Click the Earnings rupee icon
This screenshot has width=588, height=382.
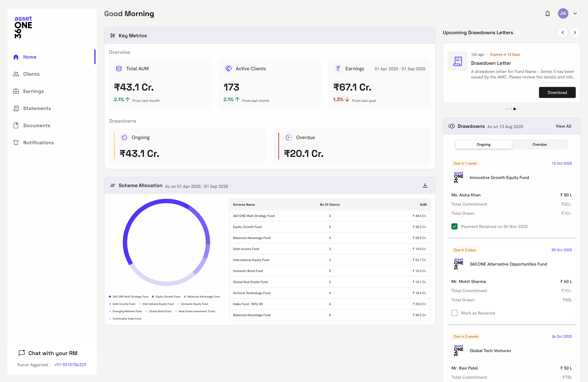tap(338, 69)
